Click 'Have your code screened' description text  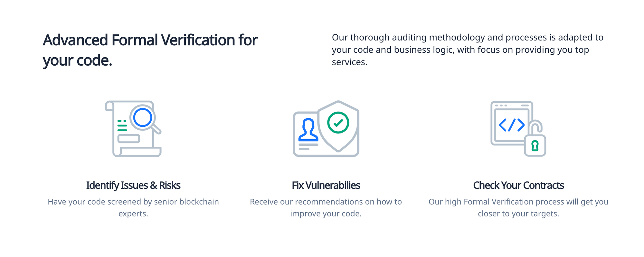pos(133,207)
